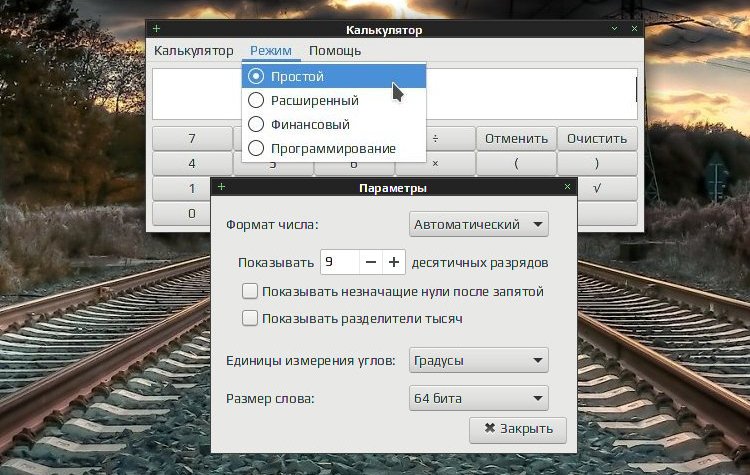Open the Помощь menu
Viewport: 750px width, 475px height.
pos(335,51)
